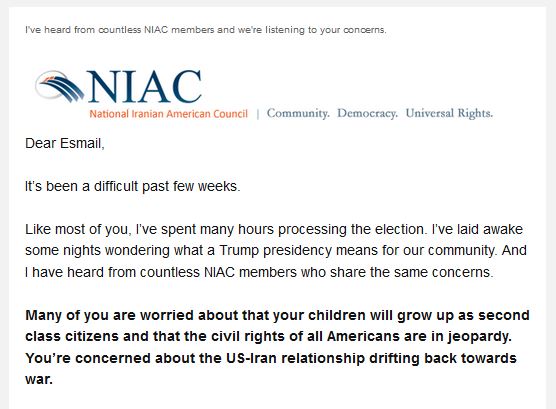Click the bold word jeopardy
Screen dimensions: 556x409
pyautogui.click(x=479, y=337)
